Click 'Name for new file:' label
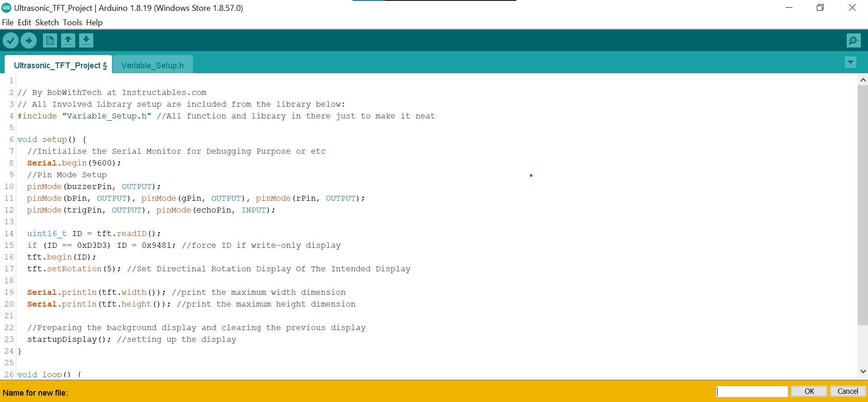 pyautogui.click(x=35, y=393)
